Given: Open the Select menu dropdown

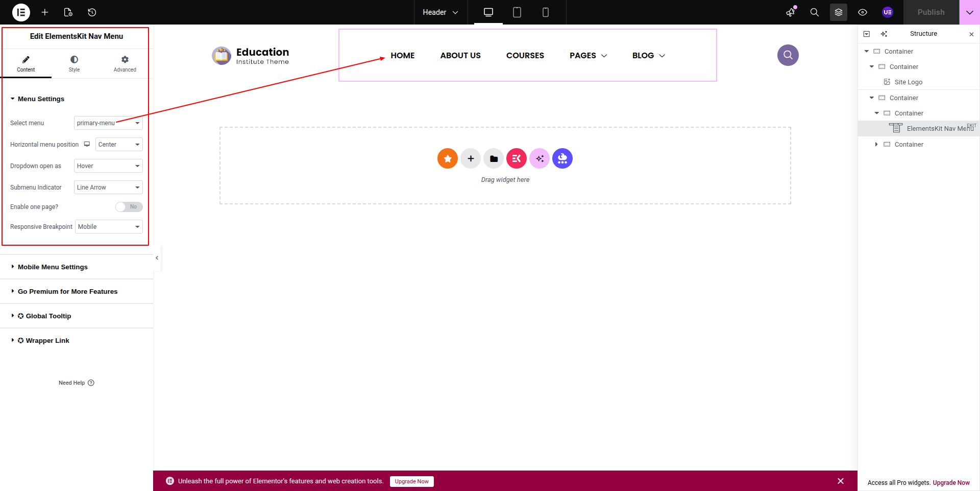Looking at the screenshot, I should coord(108,123).
